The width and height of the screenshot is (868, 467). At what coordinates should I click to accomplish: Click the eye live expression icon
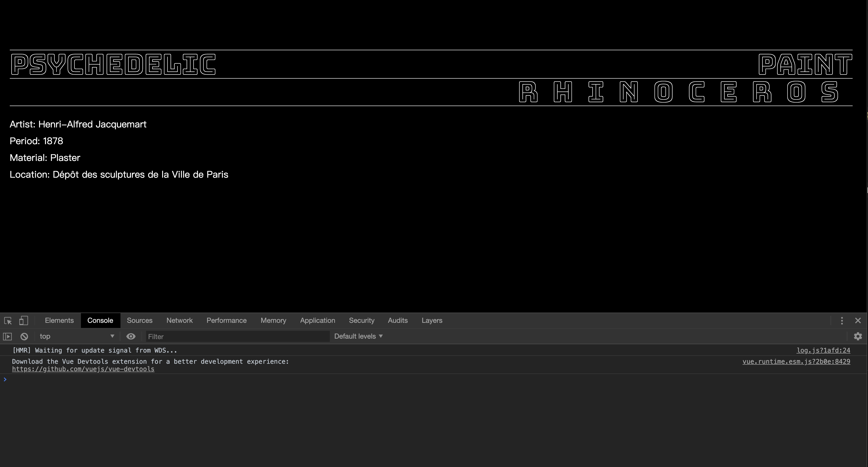tap(131, 336)
